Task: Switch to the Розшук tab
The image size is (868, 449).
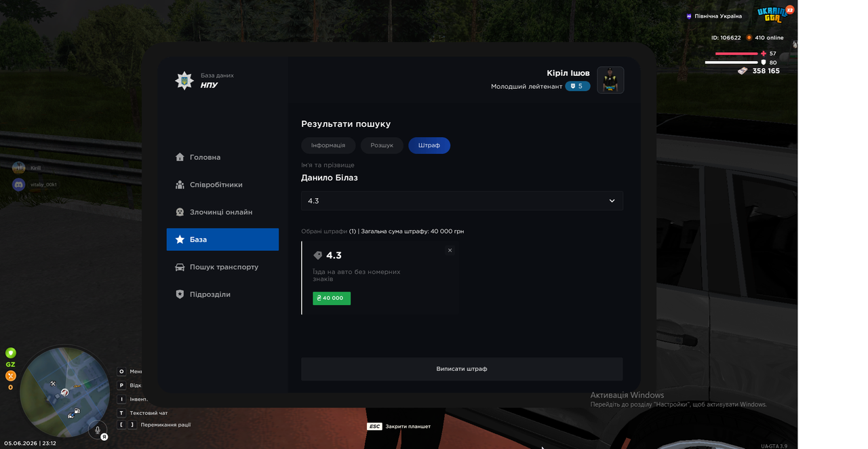Action: click(382, 146)
